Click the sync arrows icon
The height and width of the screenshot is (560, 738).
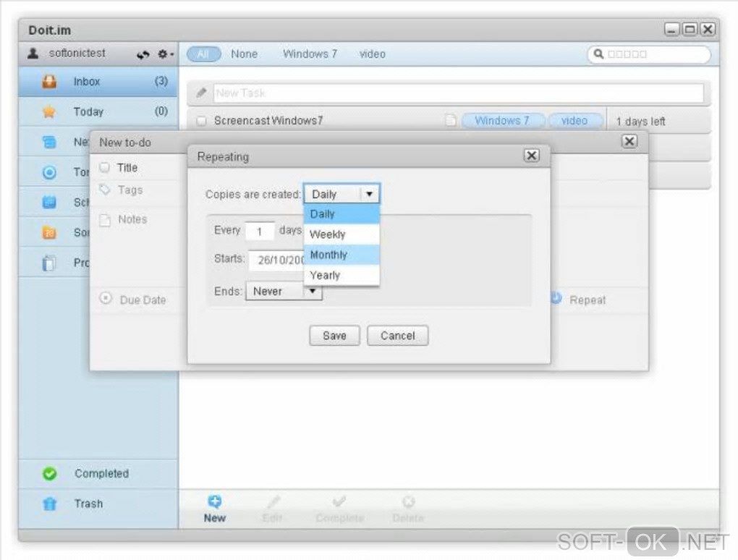[143, 54]
